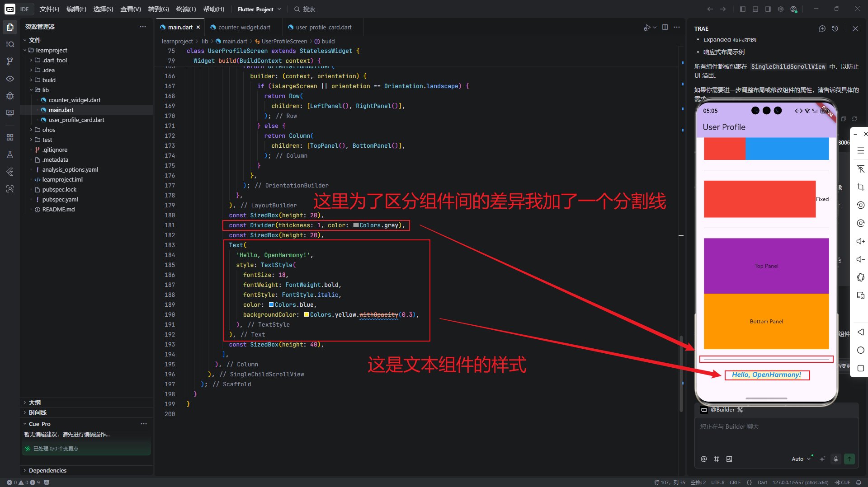
Task: Toggle the preview eye icon in activity bar
Action: coord(10,79)
